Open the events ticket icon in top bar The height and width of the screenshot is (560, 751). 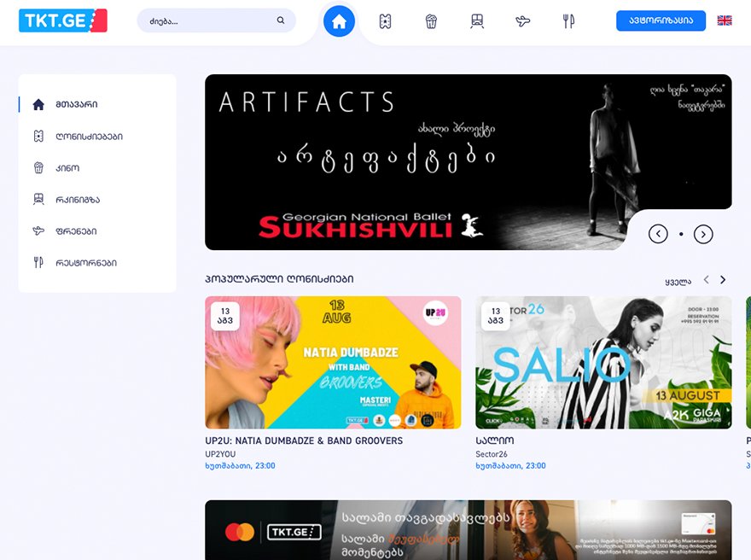(385, 21)
